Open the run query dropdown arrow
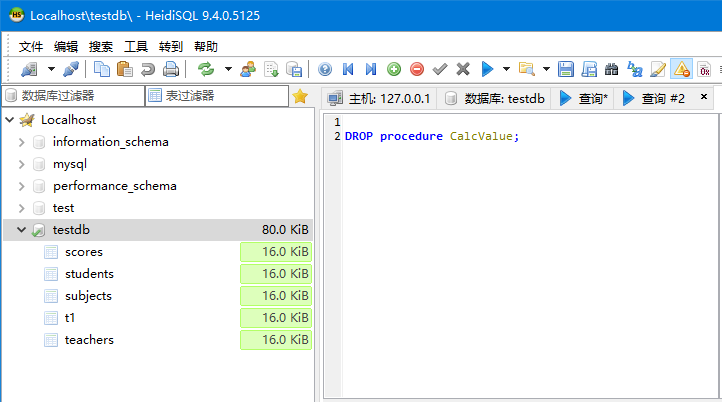Viewport: 722px width, 402px height. click(x=506, y=70)
